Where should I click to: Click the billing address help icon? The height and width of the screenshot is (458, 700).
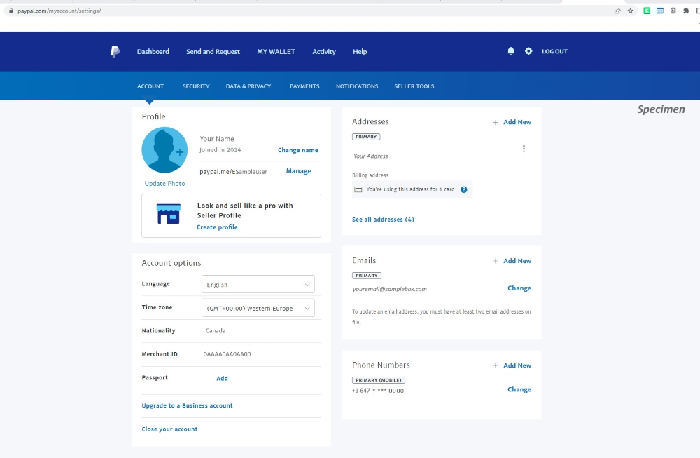tap(464, 189)
